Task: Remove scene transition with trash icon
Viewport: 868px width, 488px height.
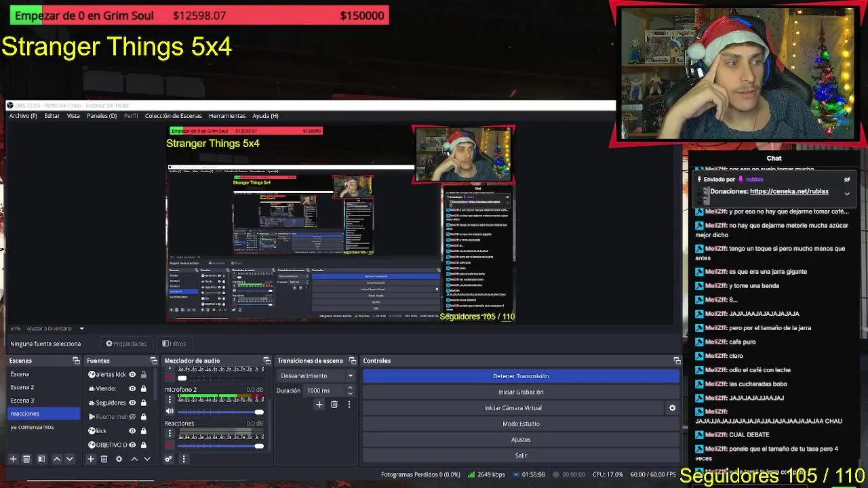Action: [x=334, y=405]
